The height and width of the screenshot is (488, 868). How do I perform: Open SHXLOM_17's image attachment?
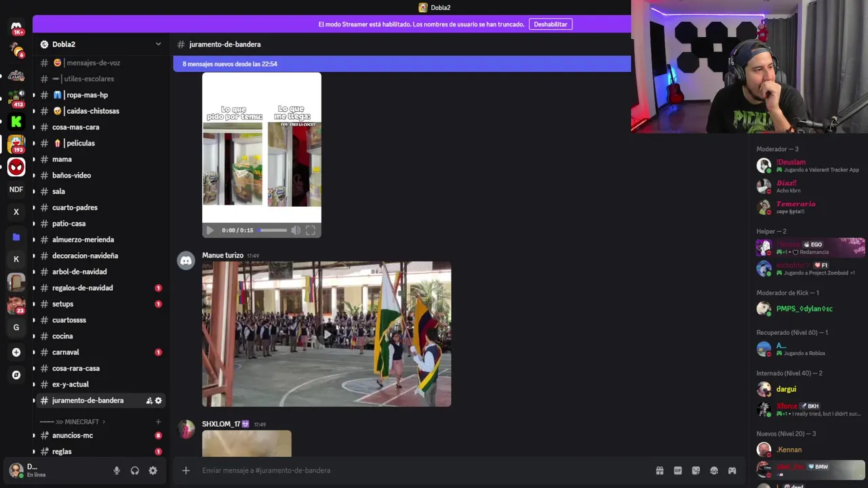coord(247,444)
